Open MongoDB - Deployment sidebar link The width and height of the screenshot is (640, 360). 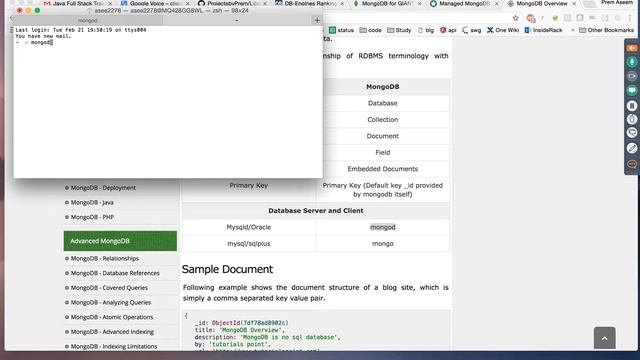(x=103, y=188)
